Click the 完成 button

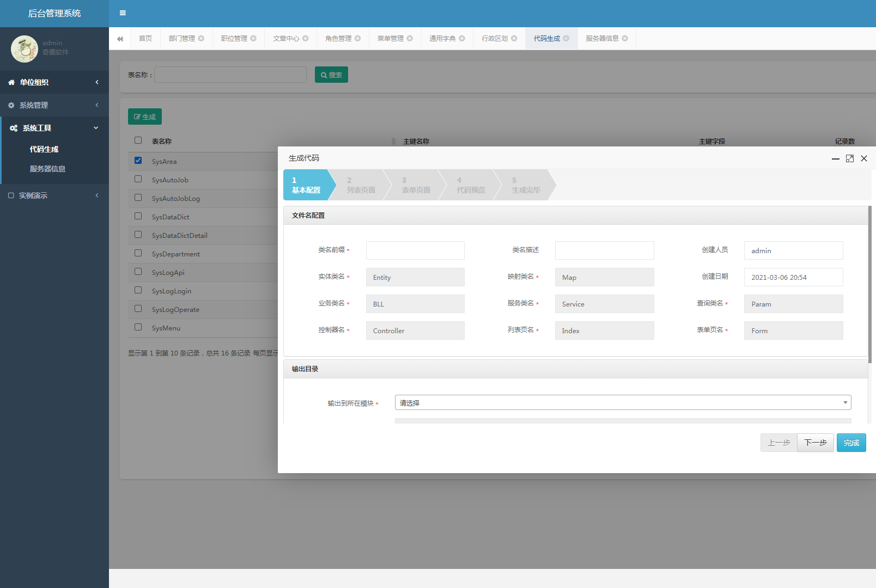[851, 443]
